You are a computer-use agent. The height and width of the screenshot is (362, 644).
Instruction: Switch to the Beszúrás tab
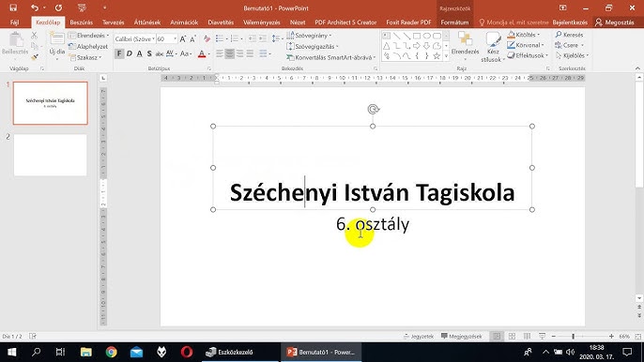coord(82,23)
